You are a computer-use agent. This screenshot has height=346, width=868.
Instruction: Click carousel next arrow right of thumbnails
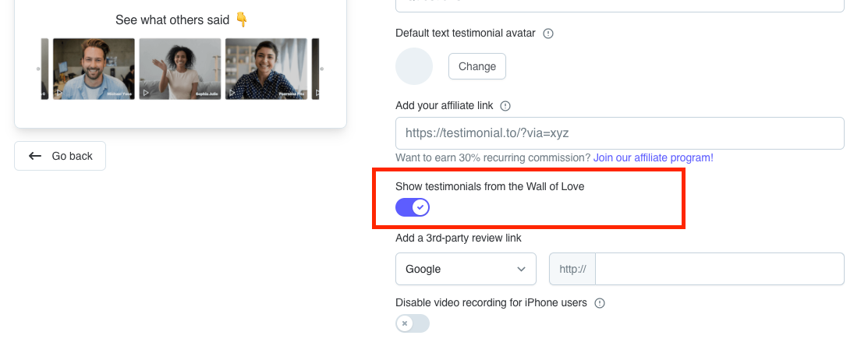pos(322,69)
